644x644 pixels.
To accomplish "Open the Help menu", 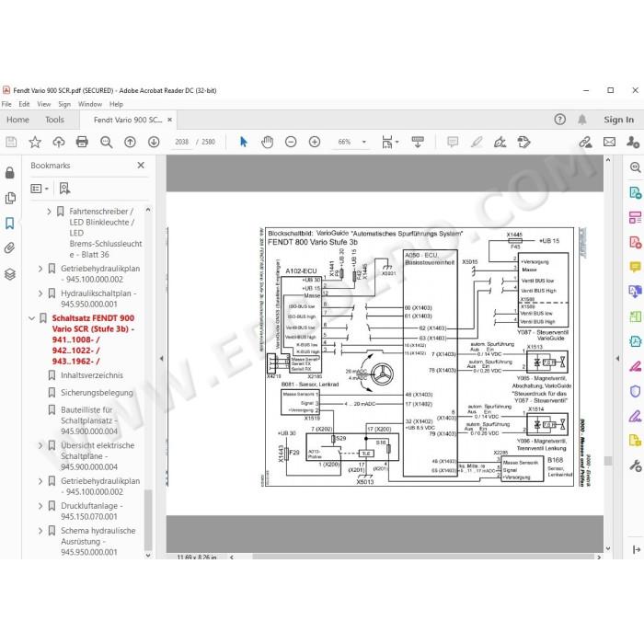I will 116,104.
